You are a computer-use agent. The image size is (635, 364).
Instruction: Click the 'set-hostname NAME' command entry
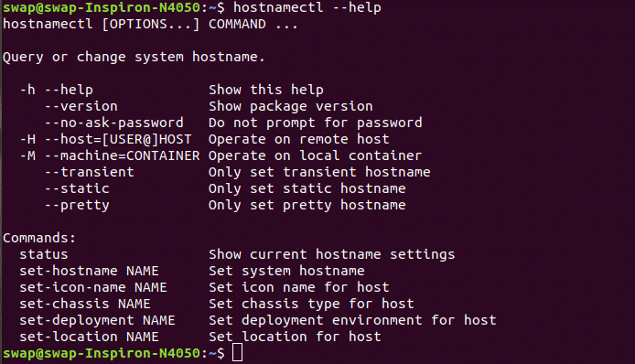[89, 271]
